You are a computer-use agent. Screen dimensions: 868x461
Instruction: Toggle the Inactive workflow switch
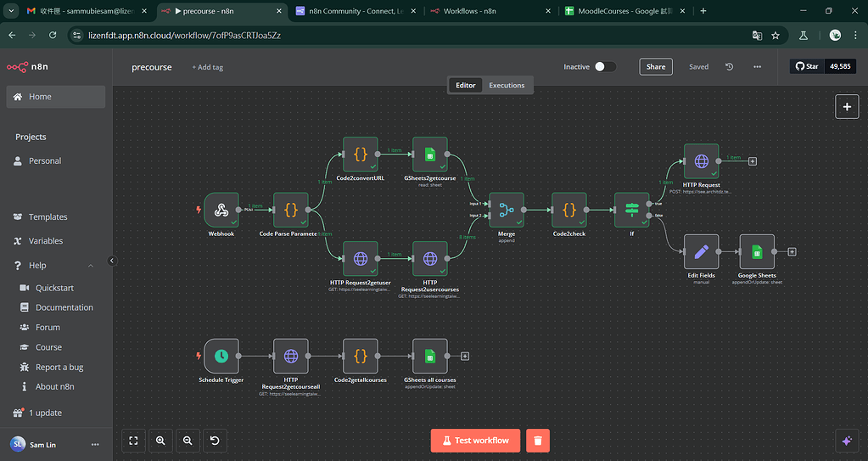click(604, 66)
